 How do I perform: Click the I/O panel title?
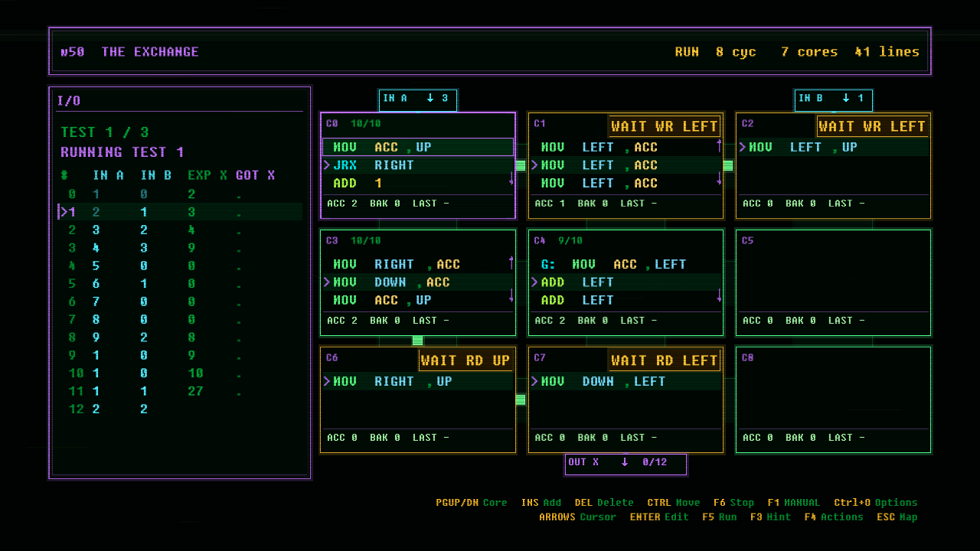pos(69,100)
